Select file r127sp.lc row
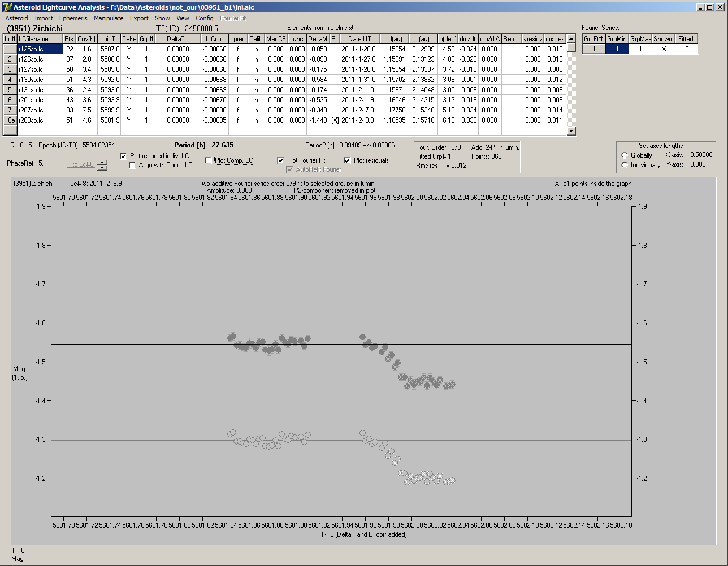Screen dimensions: 728x566 [40, 69]
